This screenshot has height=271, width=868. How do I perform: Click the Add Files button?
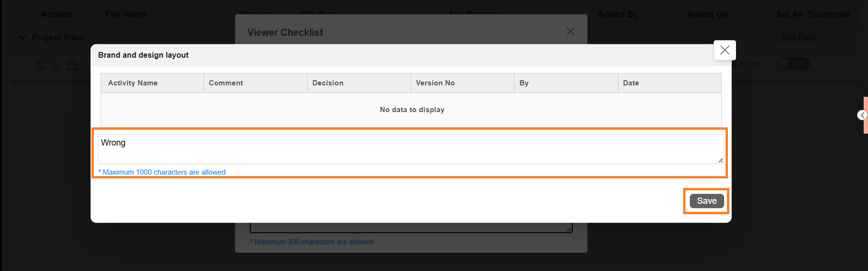pos(798,38)
